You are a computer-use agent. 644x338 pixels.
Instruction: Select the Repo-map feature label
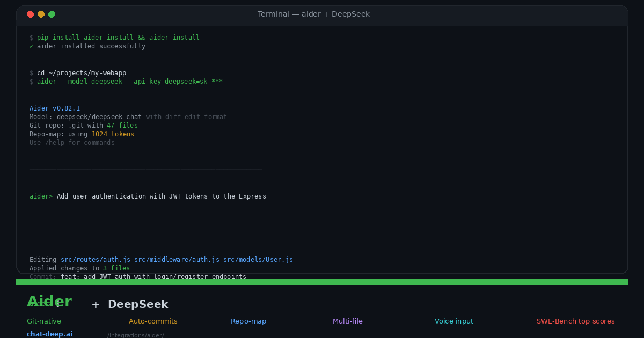coord(248,321)
